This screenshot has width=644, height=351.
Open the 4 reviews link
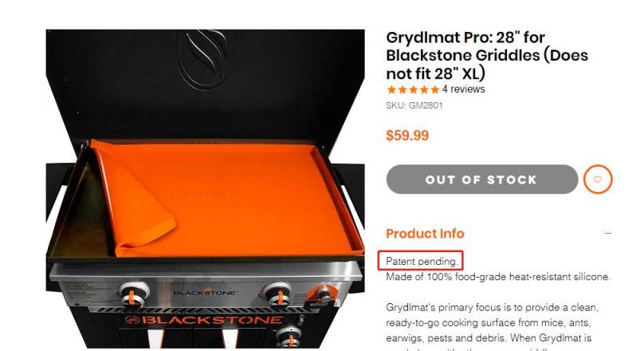(x=463, y=89)
